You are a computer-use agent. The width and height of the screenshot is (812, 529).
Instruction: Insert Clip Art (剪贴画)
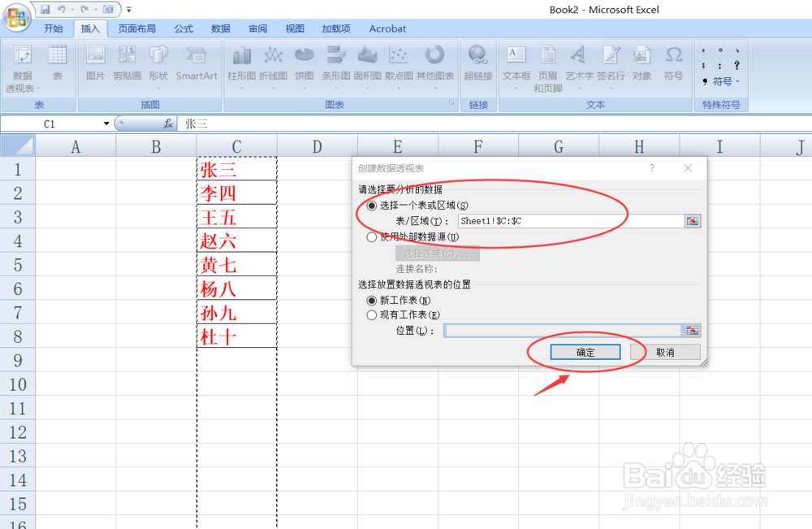click(x=127, y=63)
